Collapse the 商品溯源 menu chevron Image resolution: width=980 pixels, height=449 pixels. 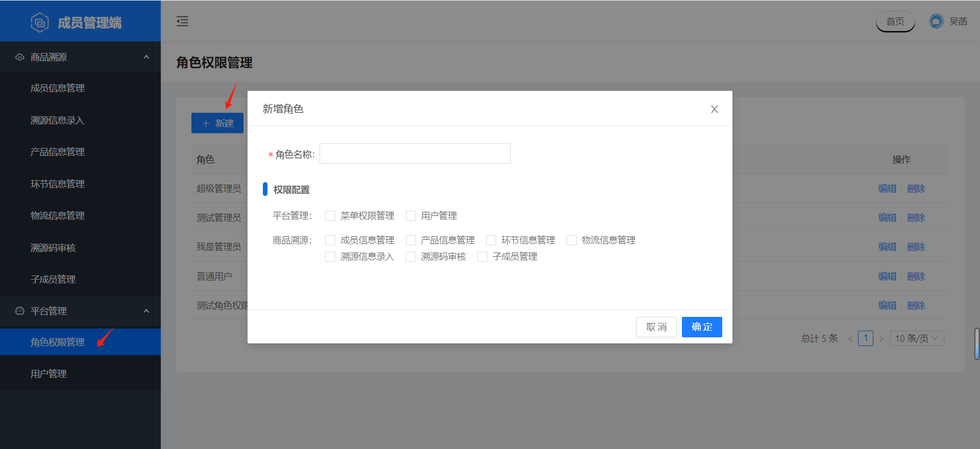point(146,57)
